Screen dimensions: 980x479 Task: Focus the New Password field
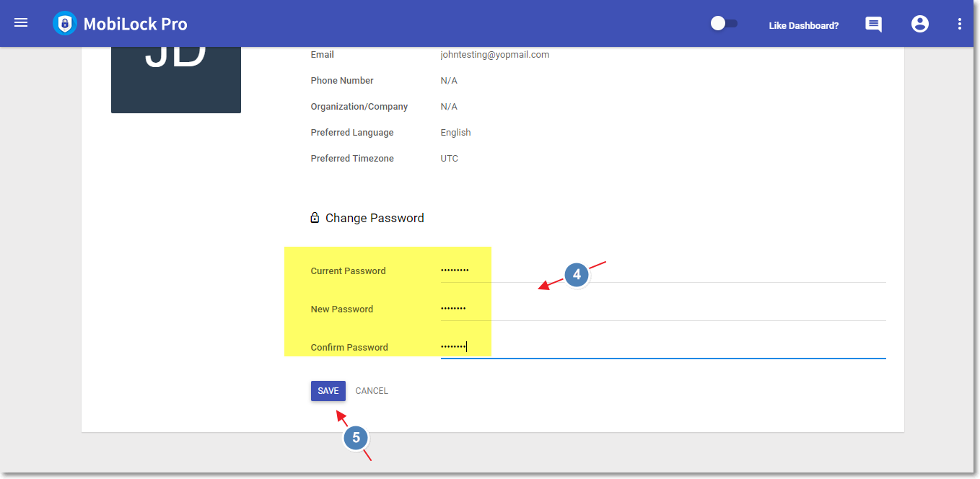point(663,309)
